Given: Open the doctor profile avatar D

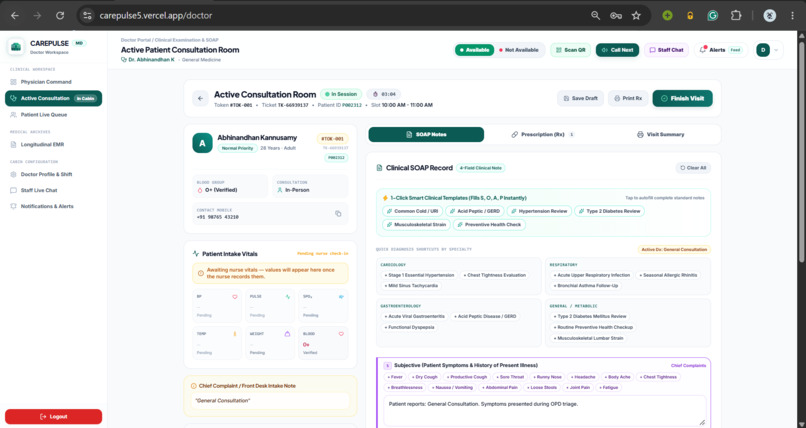Looking at the screenshot, I should (763, 50).
